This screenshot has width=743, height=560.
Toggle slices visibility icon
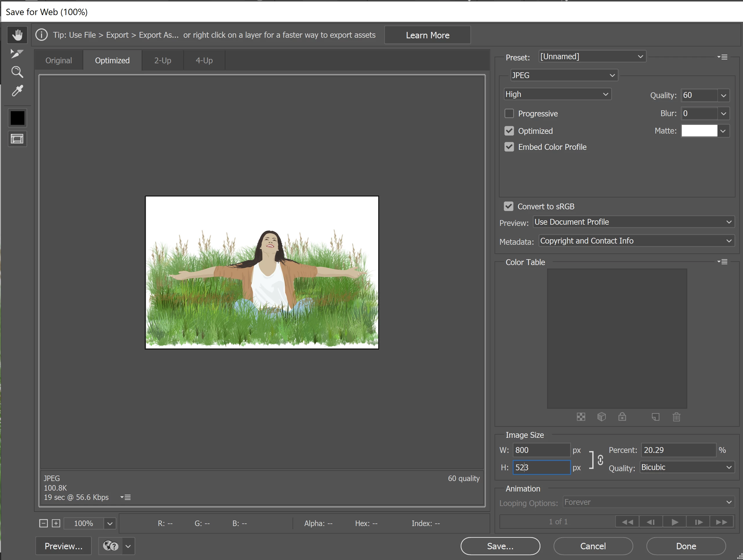(17, 139)
